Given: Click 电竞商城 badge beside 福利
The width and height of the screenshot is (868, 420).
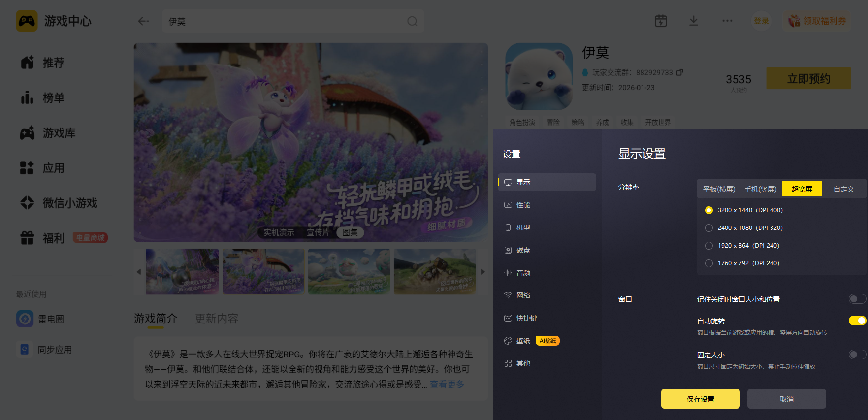Looking at the screenshot, I should [90, 238].
